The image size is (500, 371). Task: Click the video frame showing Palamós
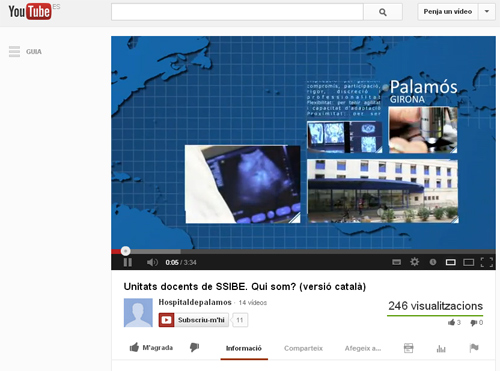303,143
